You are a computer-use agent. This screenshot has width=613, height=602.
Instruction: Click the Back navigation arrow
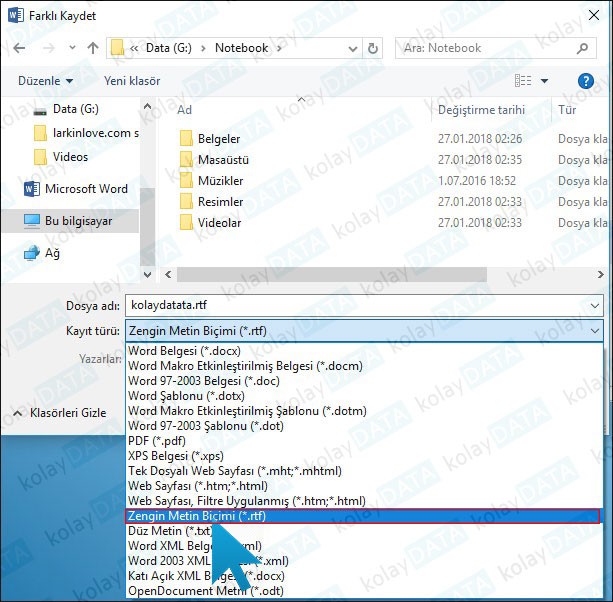pos(20,47)
